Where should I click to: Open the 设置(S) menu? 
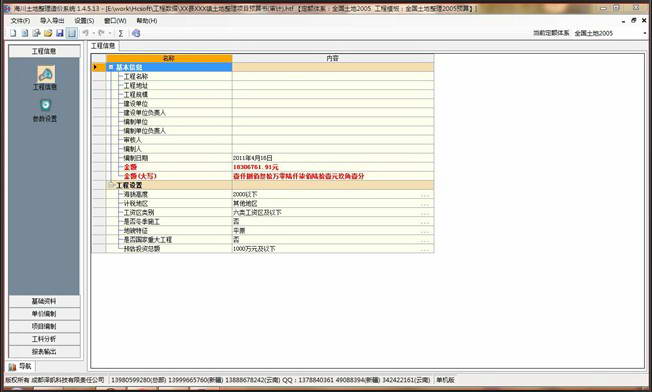pos(84,21)
